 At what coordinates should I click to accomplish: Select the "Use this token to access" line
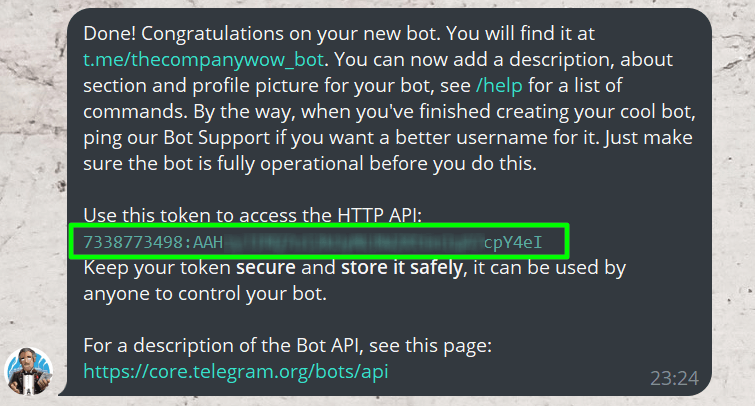252,215
